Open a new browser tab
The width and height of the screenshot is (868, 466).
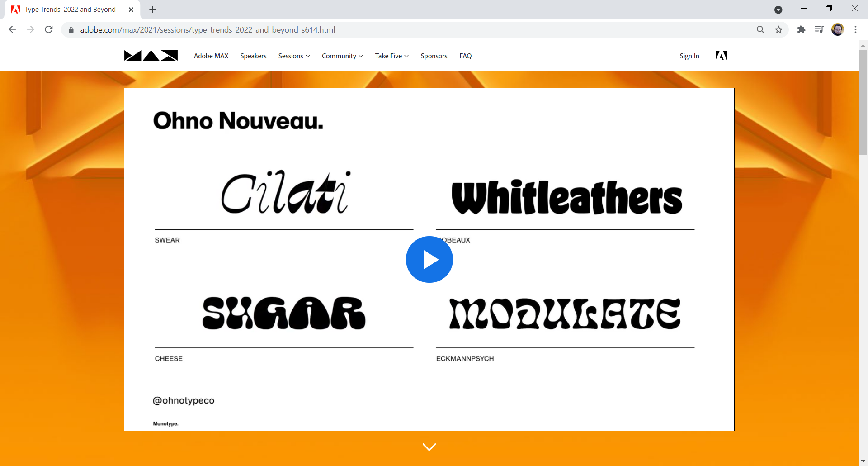[152, 10]
